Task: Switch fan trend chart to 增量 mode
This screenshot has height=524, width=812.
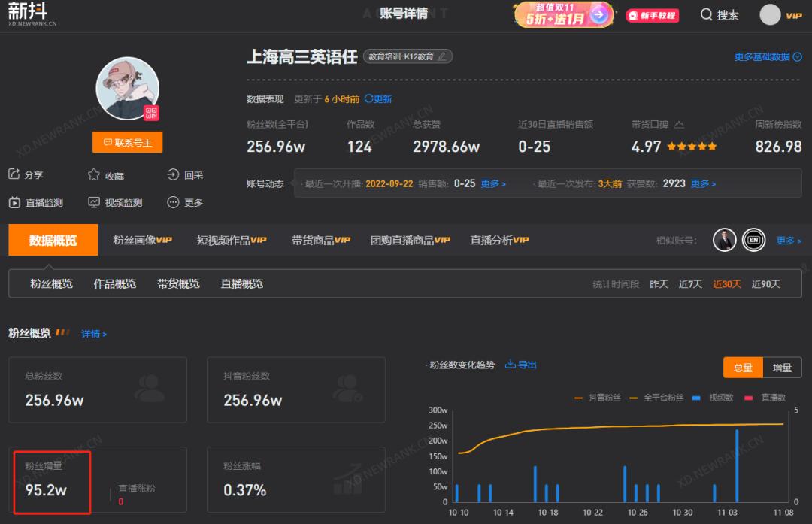Action: [782, 368]
